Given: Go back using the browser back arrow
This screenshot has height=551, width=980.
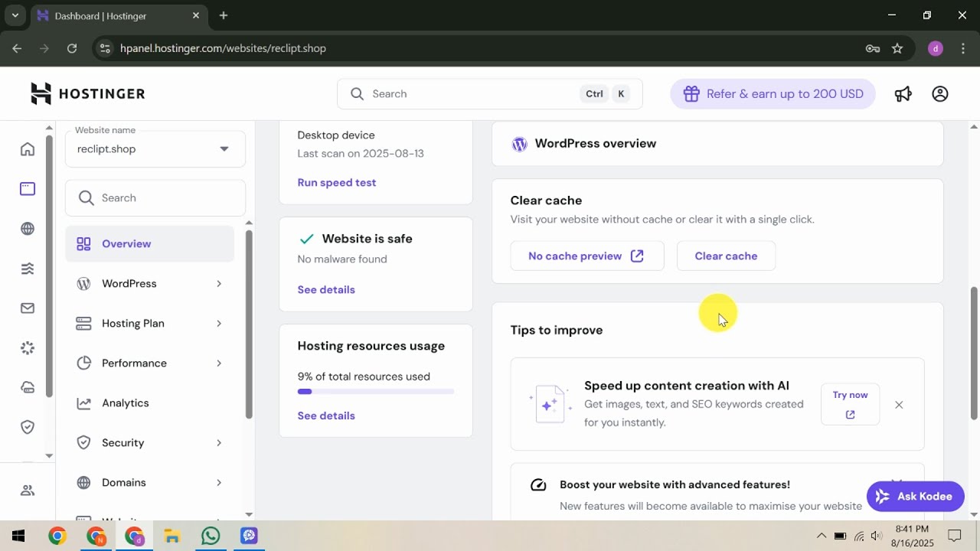Looking at the screenshot, I should pos(18,48).
